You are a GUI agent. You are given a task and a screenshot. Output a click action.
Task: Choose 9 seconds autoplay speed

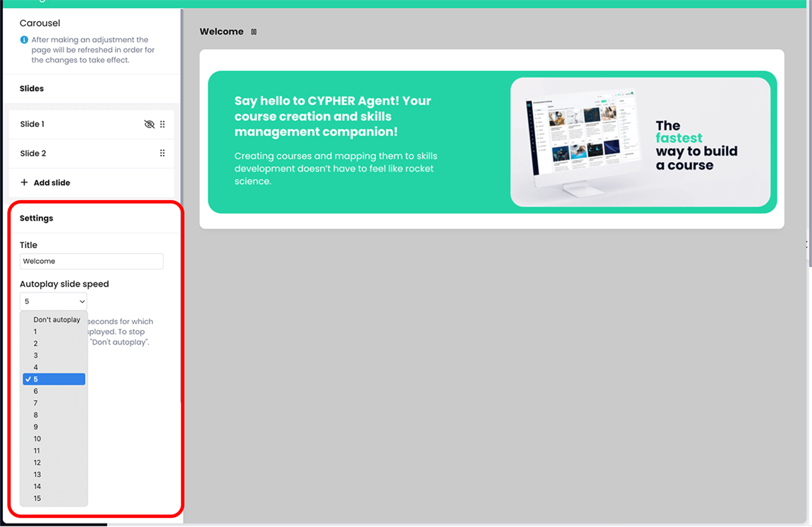coord(54,426)
